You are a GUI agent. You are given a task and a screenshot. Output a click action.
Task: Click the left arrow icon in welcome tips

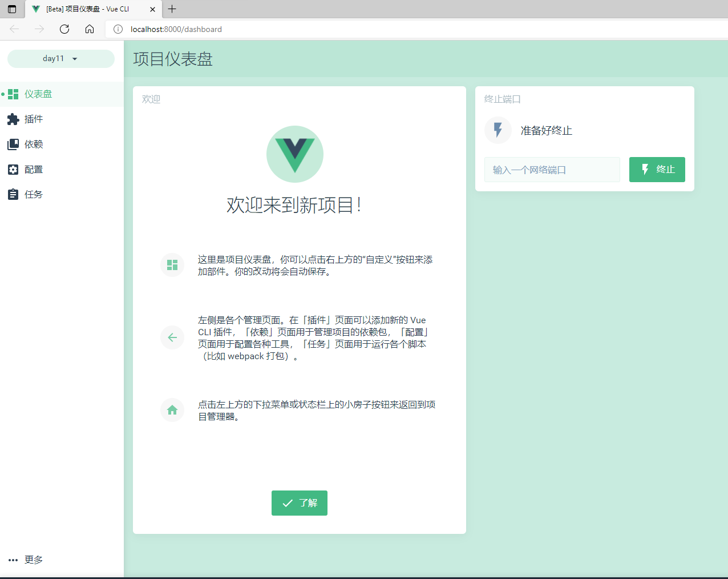coord(172,337)
